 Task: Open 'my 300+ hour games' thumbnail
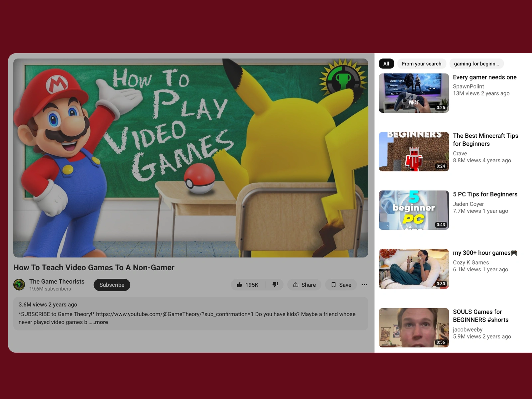pyautogui.click(x=414, y=269)
